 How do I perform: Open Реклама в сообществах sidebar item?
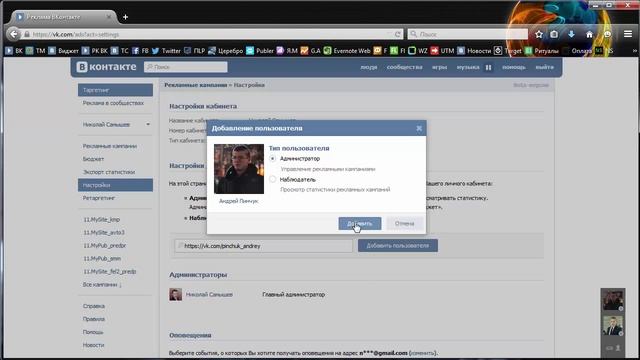[x=113, y=103]
